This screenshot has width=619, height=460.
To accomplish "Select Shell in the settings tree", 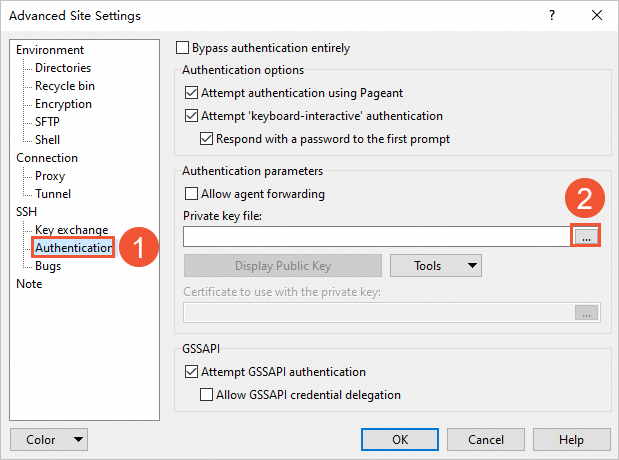I will 47,140.
